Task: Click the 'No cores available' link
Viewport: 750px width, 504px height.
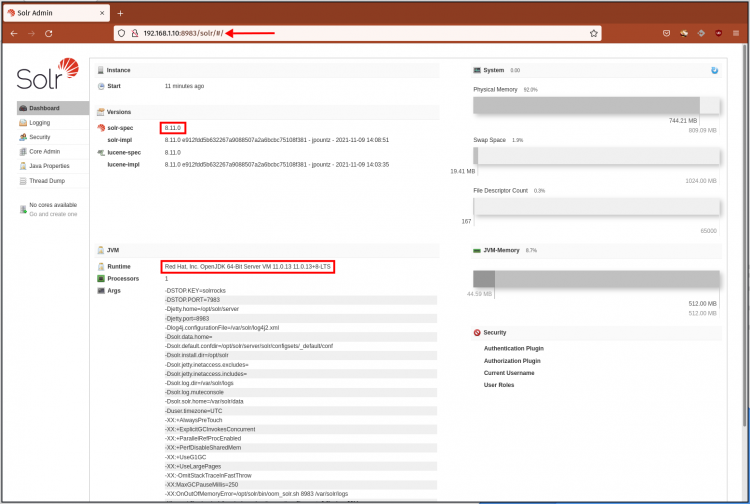Action: coord(53,205)
